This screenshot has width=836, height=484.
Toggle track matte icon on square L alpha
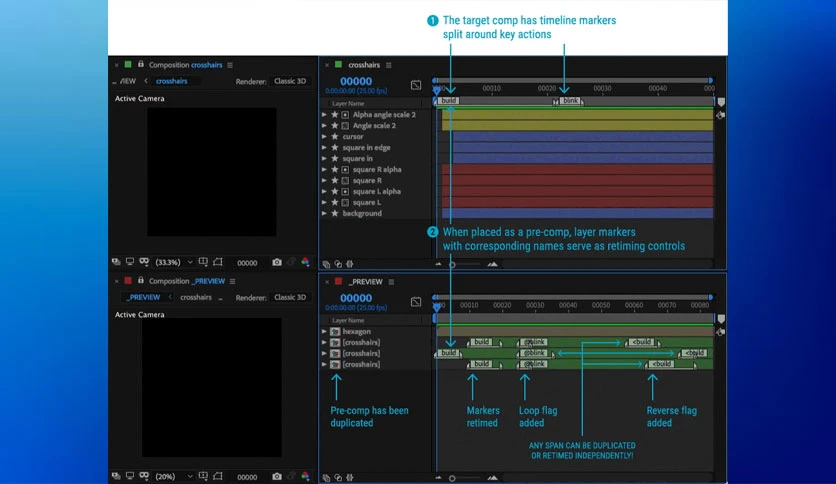(345, 191)
